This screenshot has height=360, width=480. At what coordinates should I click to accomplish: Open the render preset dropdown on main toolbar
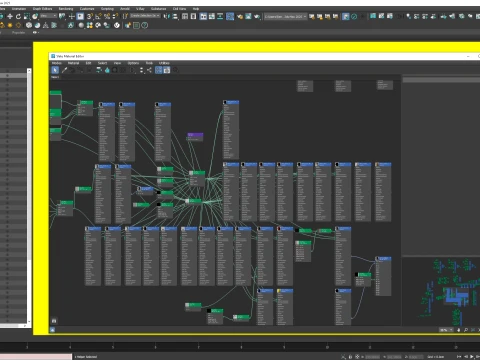(x=286, y=16)
